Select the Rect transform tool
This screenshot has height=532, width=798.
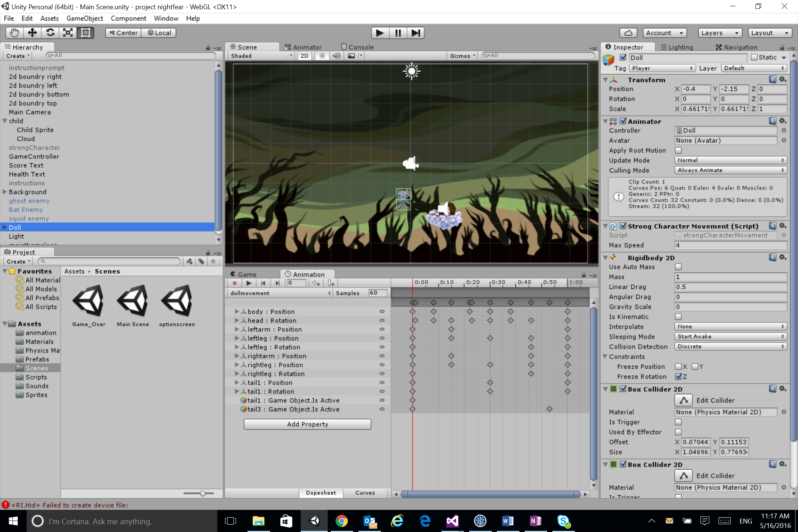click(85, 33)
